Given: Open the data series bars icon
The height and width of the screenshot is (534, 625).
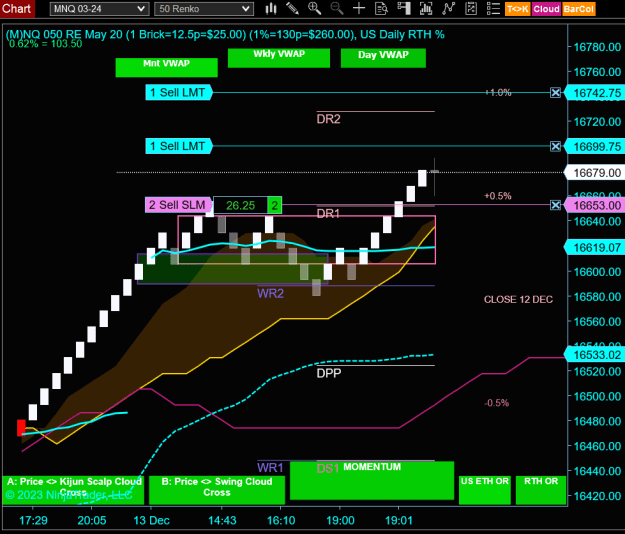Looking at the screenshot, I should click(426, 9).
